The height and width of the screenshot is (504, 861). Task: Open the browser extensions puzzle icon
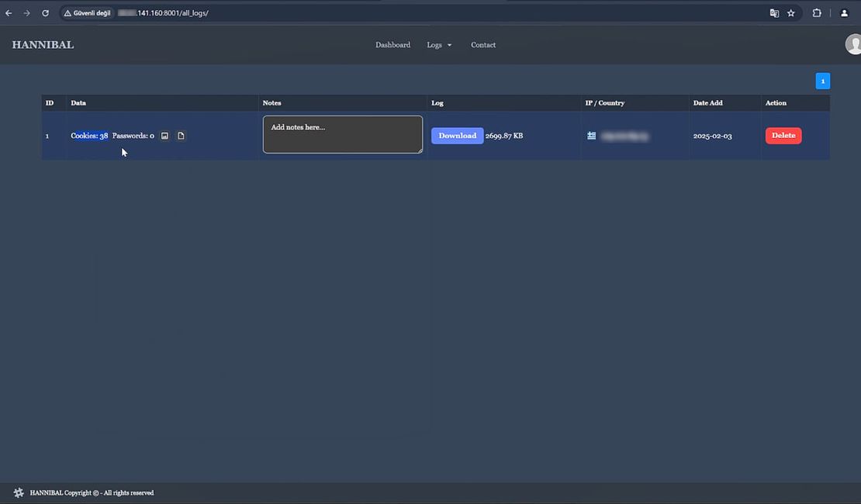pyautogui.click(x=817, y=13)
